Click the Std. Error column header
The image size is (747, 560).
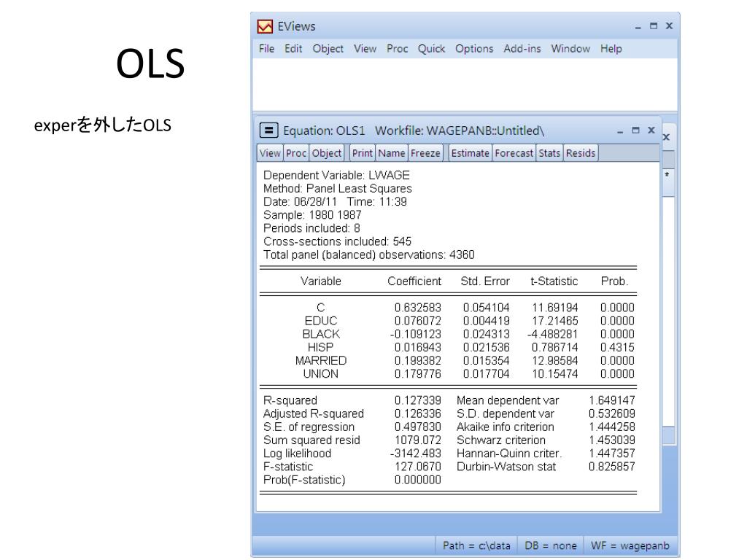[485, 281]
